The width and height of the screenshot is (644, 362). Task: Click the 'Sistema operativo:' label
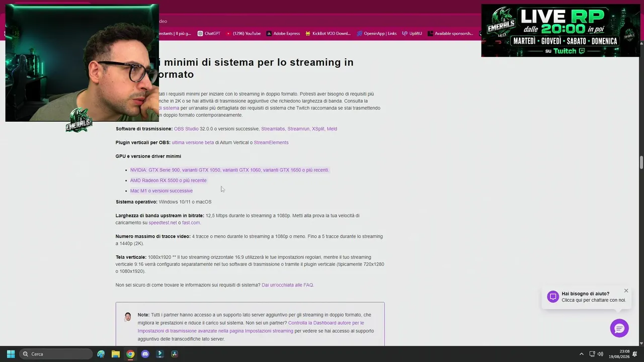(136, 202)
